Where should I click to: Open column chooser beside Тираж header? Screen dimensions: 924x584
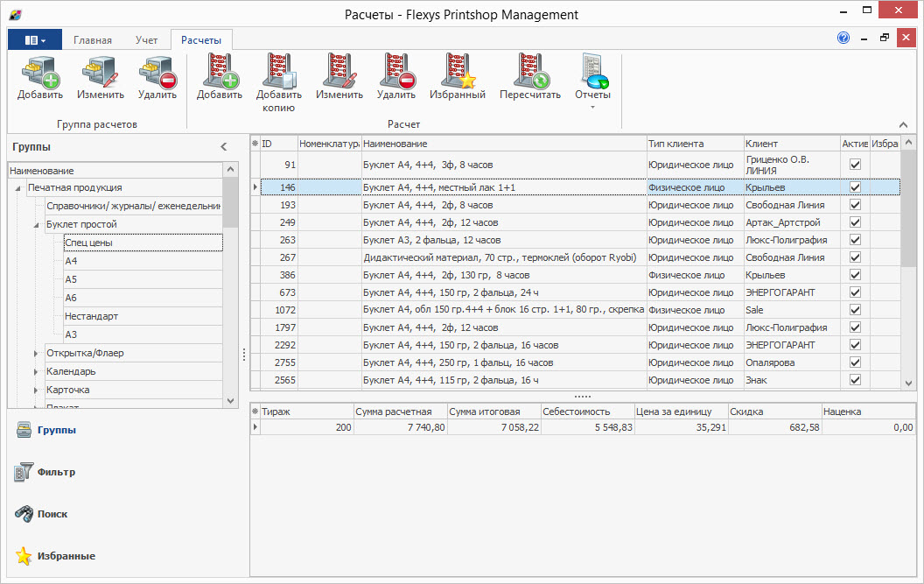point(255,412)
